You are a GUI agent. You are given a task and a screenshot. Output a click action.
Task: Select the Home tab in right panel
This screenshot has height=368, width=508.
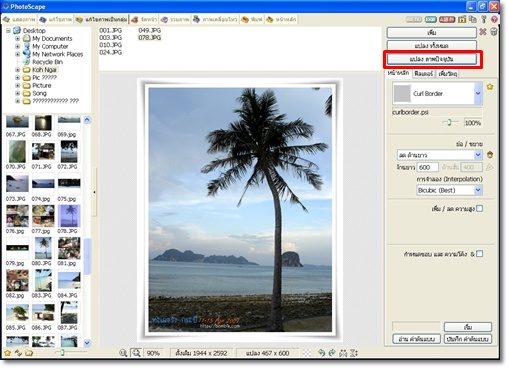pos(399,73)
